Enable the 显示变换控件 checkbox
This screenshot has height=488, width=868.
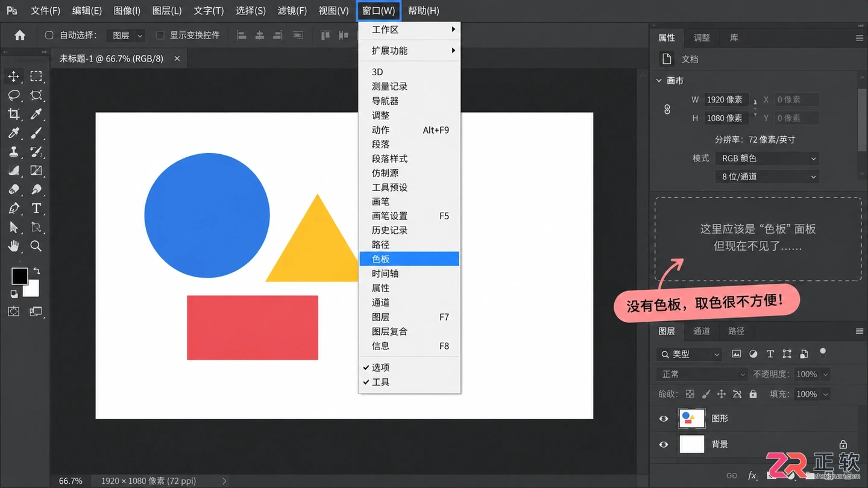click(160, 36)
